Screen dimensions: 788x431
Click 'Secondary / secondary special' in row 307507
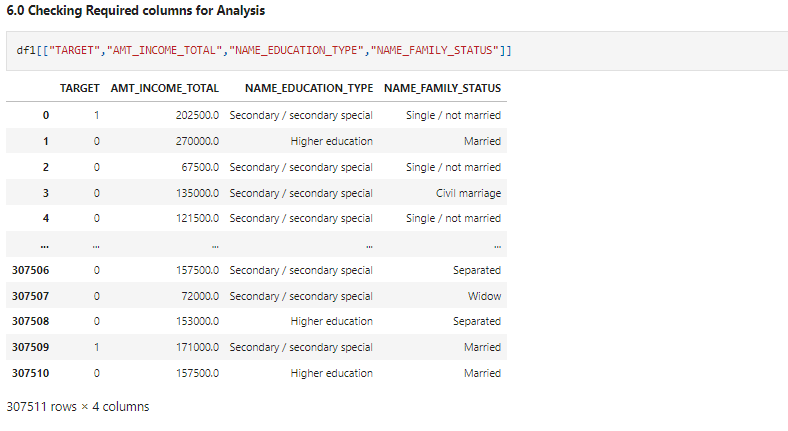coord(301,296)
